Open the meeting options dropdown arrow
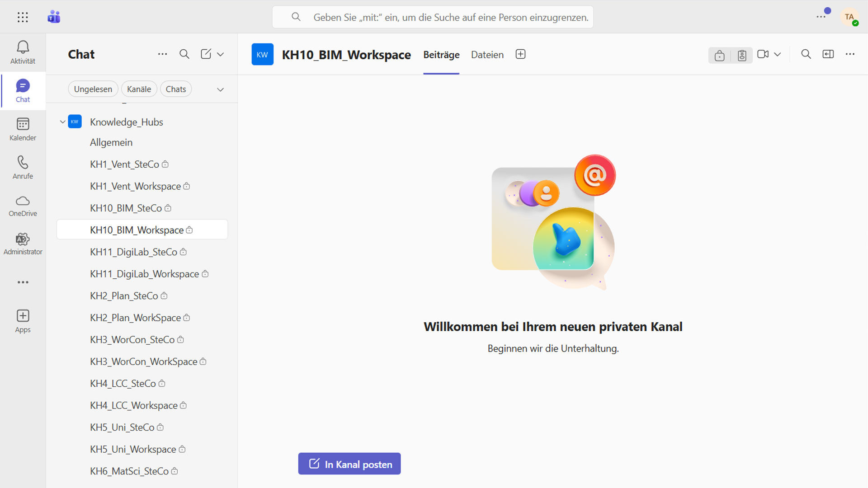 point(778,54)
